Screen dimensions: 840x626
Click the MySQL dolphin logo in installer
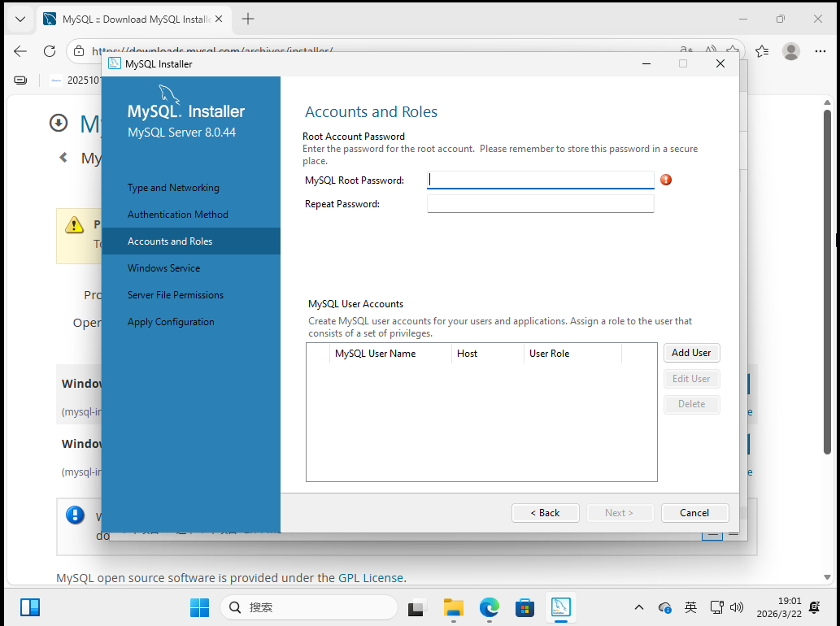point(169,95)
